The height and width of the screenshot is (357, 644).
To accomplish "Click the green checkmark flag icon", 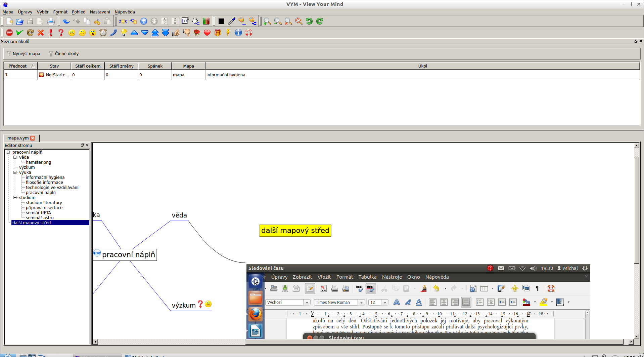I will [x=19, y=33].
